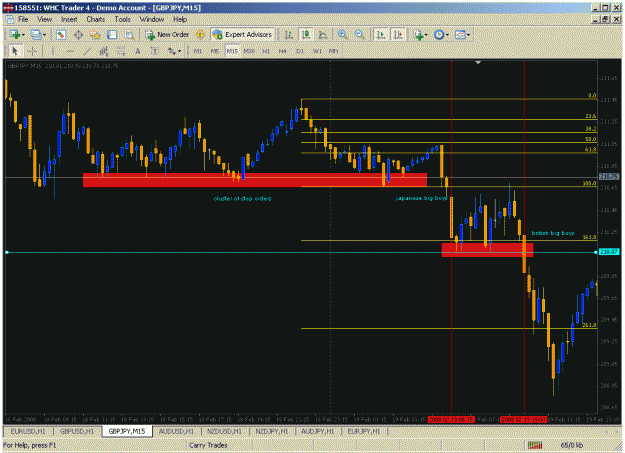Toggle chart Auto Scroll
Screen dimensions: 625x453
tap(381, 35)
